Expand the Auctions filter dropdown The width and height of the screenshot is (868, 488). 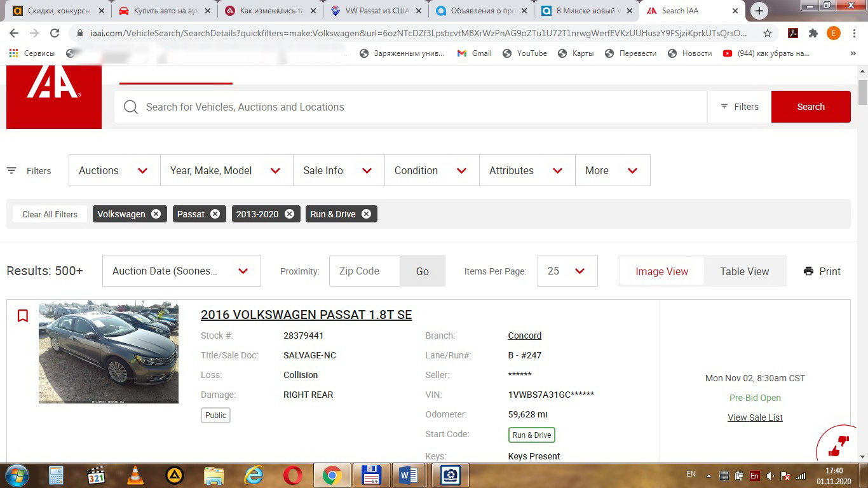(x=114, y=170)
